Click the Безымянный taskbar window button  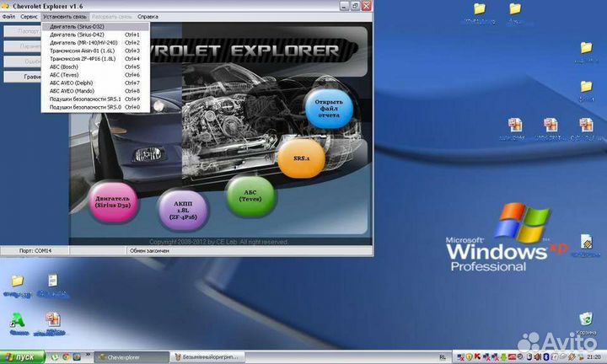click(212, 357)
